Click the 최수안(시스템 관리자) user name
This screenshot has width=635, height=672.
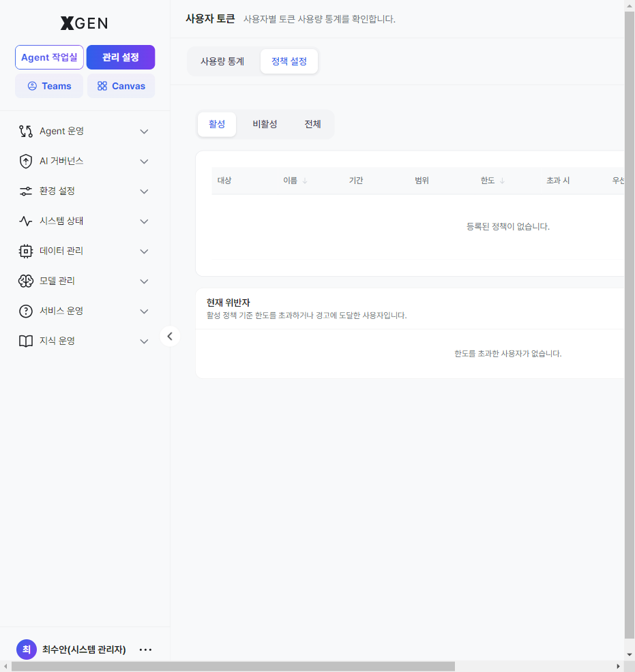coord(84,650)
